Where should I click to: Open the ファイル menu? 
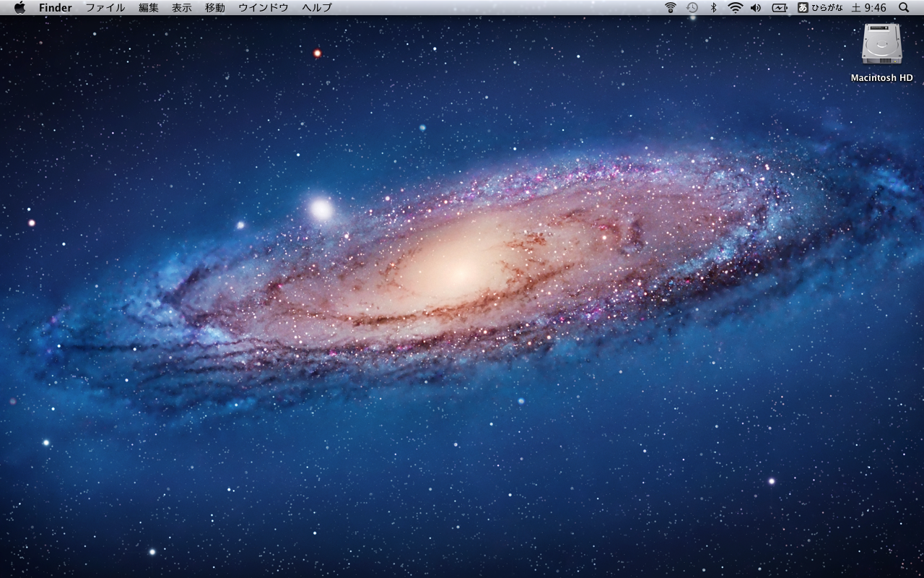click(x=105, y=7)
